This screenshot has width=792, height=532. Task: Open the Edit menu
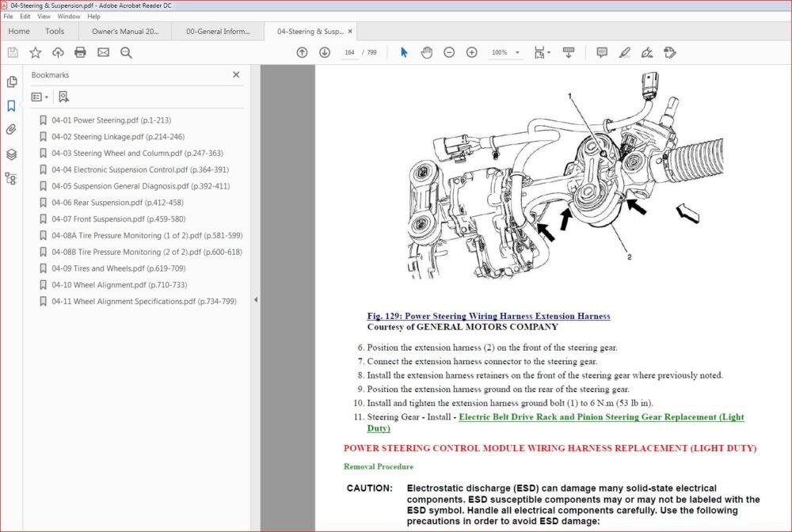(25, 16)
